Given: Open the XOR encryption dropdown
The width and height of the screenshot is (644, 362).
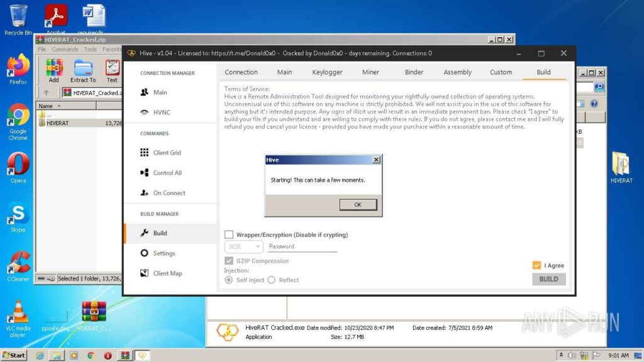Looking at the screenshot, I should coord(243,246).
